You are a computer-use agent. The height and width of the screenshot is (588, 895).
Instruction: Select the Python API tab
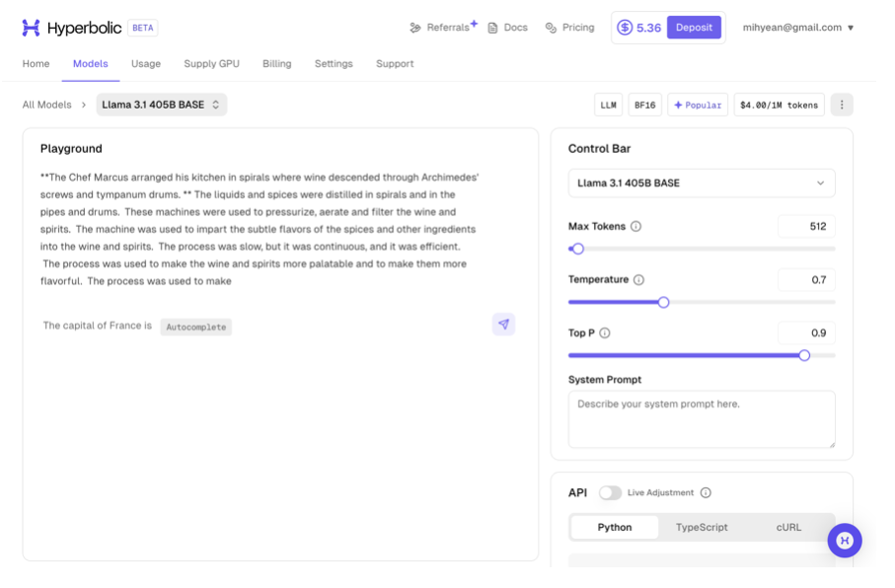(615, 528)
